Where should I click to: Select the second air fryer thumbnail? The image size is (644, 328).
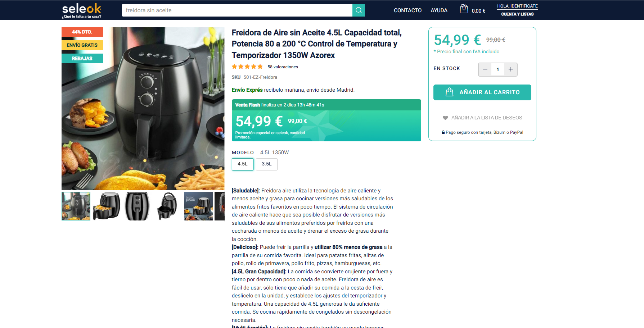[107, 206]
